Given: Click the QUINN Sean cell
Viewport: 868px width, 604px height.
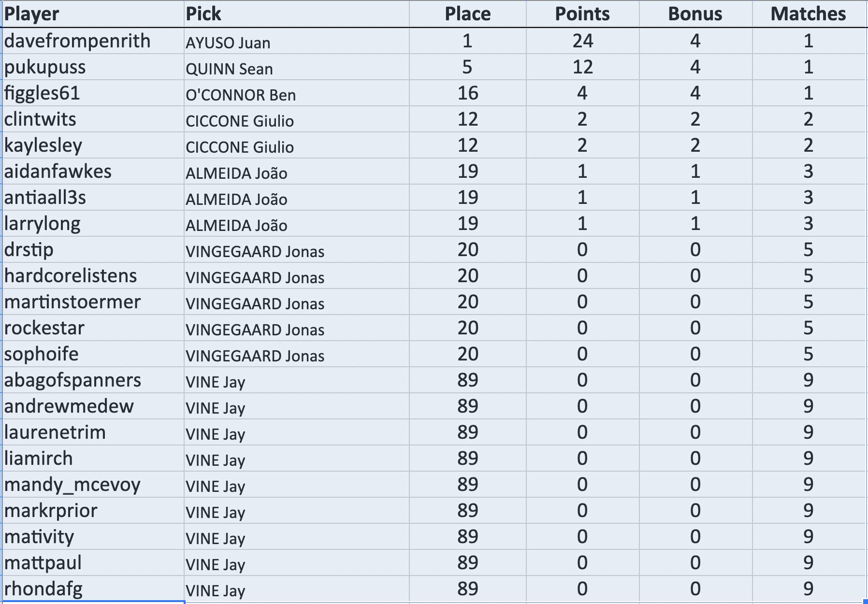Looking at the screenshot, I should [x=229, y=69].
